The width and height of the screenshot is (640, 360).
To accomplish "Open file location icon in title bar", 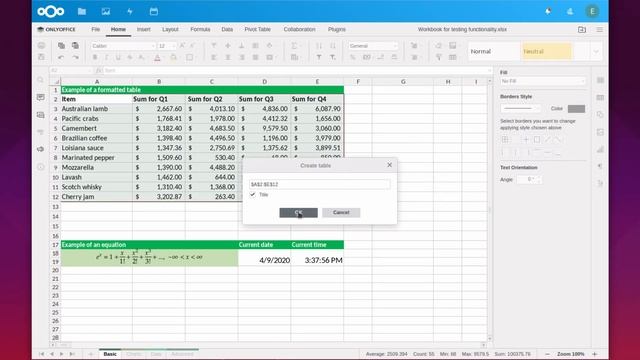I will point(582,29).
